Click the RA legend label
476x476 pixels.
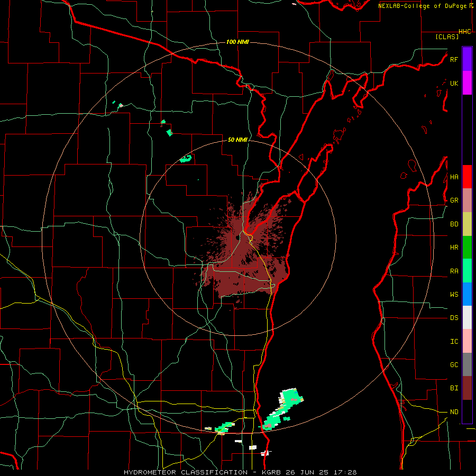point(454,271)
